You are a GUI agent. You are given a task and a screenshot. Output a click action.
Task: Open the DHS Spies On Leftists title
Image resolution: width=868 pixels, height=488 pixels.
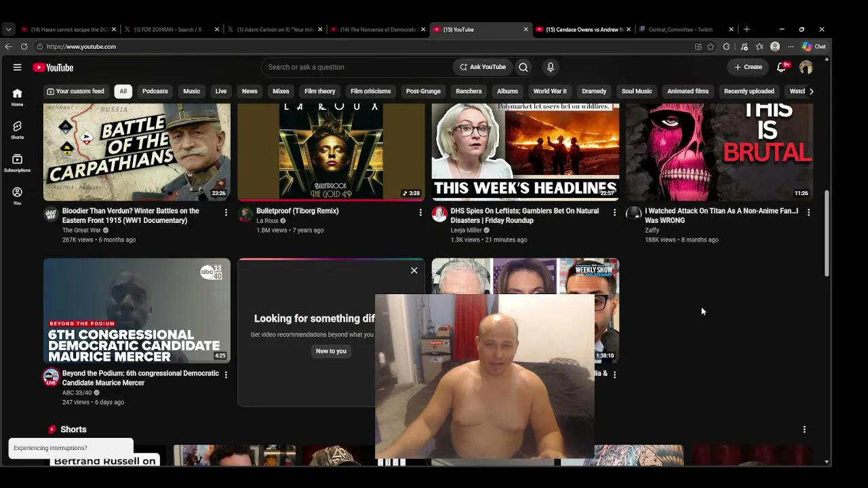pyautogui.click(x=525, y=216)
